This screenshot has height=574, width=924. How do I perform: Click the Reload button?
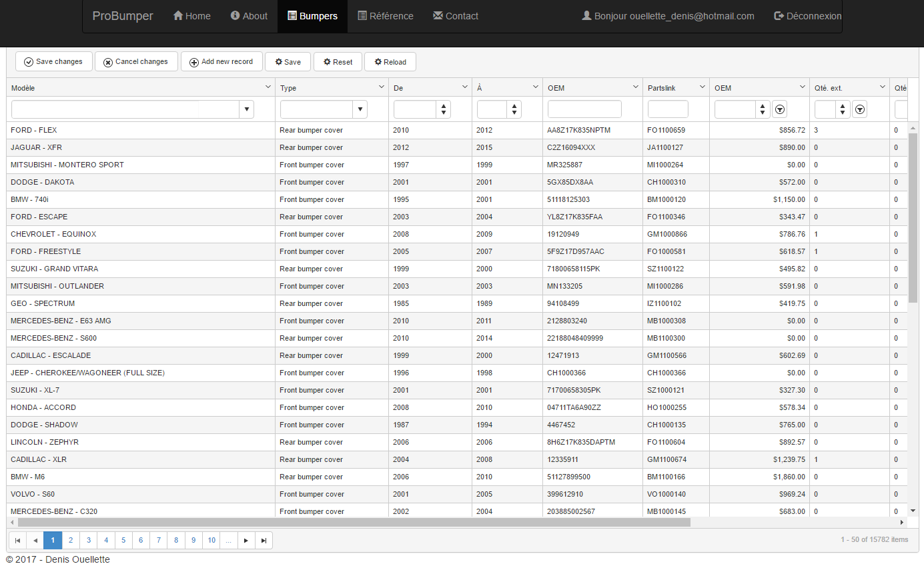[390, 62]
